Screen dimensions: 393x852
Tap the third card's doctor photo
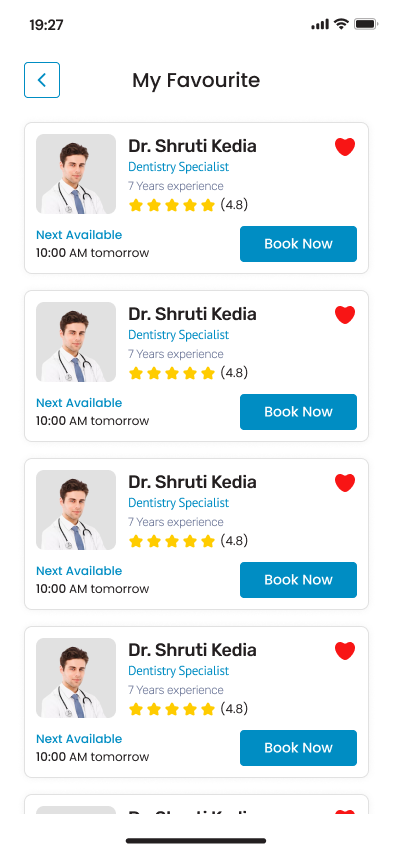pyautogui.click(x=76, y=510)
